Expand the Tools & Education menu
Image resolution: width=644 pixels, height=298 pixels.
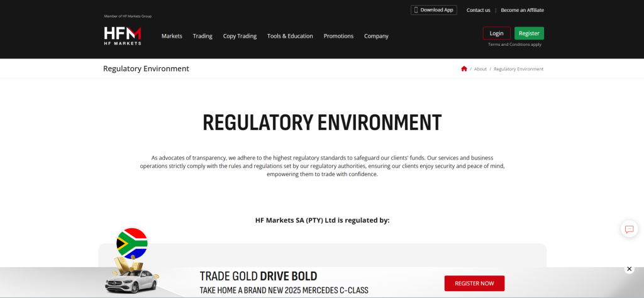click(x=290, y=36)
